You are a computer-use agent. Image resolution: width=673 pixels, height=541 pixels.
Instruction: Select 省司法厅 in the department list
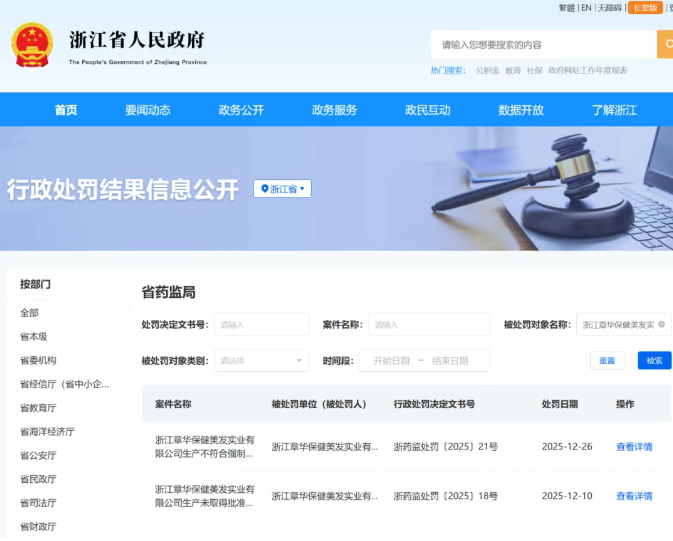[x=38, y=503]
